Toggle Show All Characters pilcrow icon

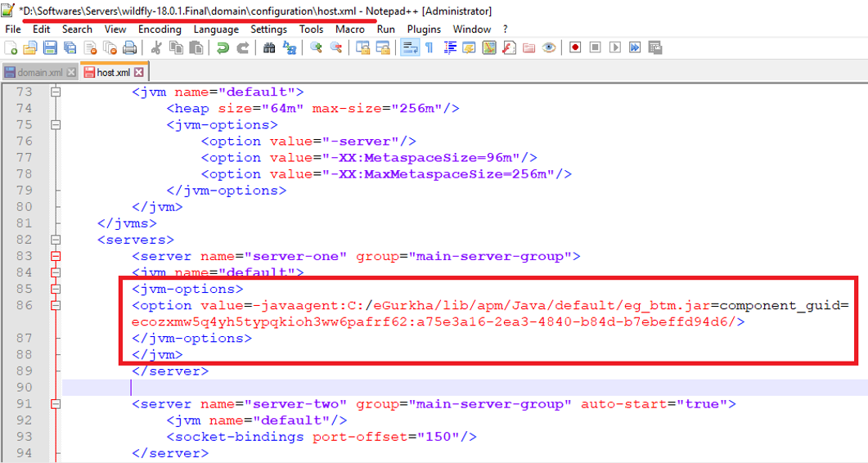click(429, 47)
